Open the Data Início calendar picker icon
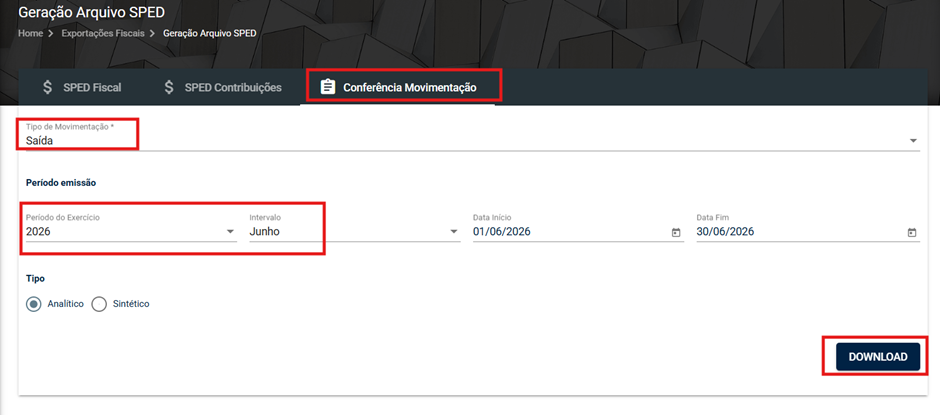Screen dimensions: 940x415 coord(676,233)
